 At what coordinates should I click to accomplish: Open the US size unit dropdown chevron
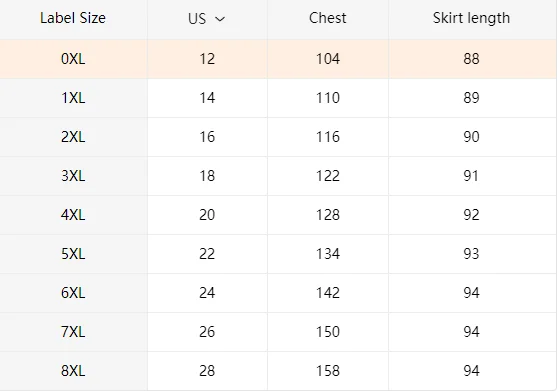[220, 19]
